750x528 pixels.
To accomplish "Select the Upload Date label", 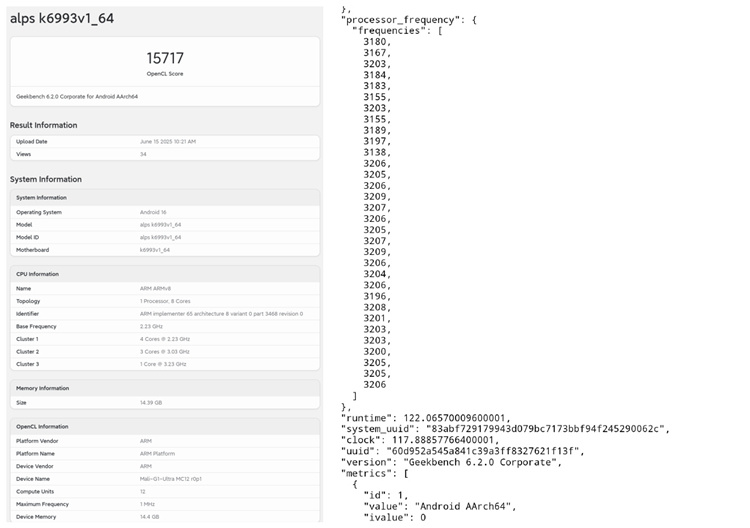I will [x=32, y=142].
